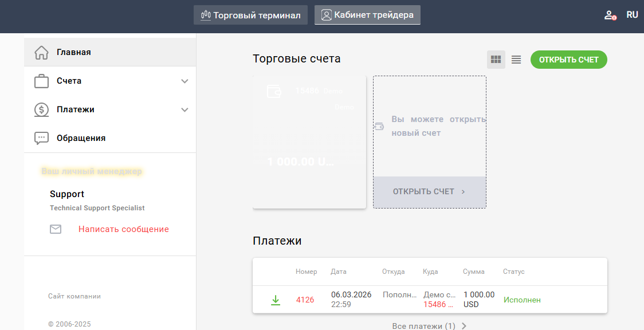Viewport: 644px width, 330px height.
Task: Click the briefcase icon beside Счета
Action: (x=41, y=81)
